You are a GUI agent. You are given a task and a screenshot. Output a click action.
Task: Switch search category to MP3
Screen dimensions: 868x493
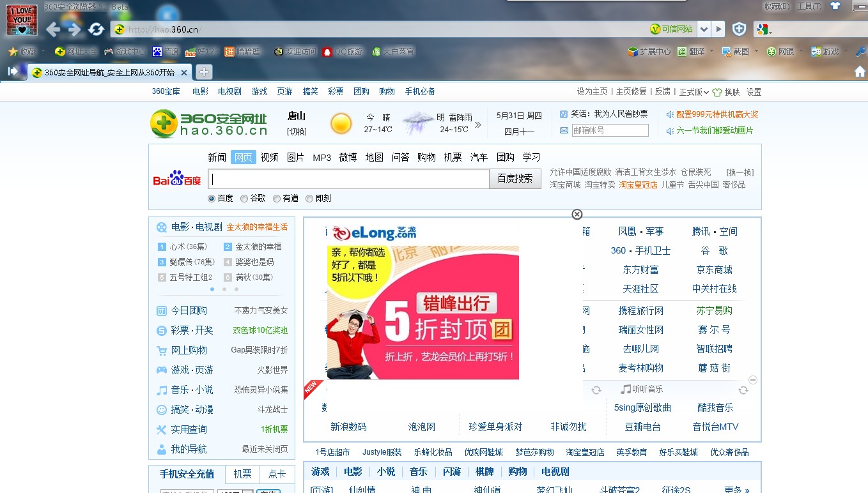click(322, 157)
